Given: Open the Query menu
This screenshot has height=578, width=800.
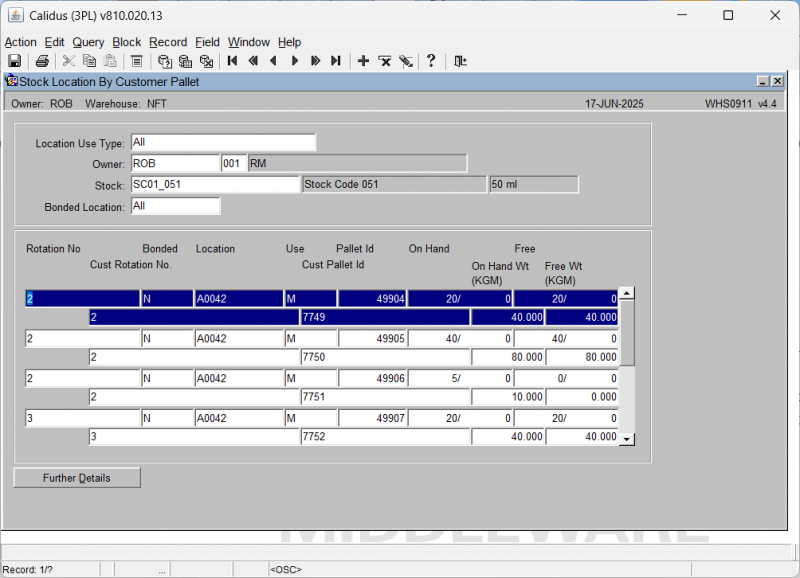Looking at the screenshot, I should tap(88, 42).
